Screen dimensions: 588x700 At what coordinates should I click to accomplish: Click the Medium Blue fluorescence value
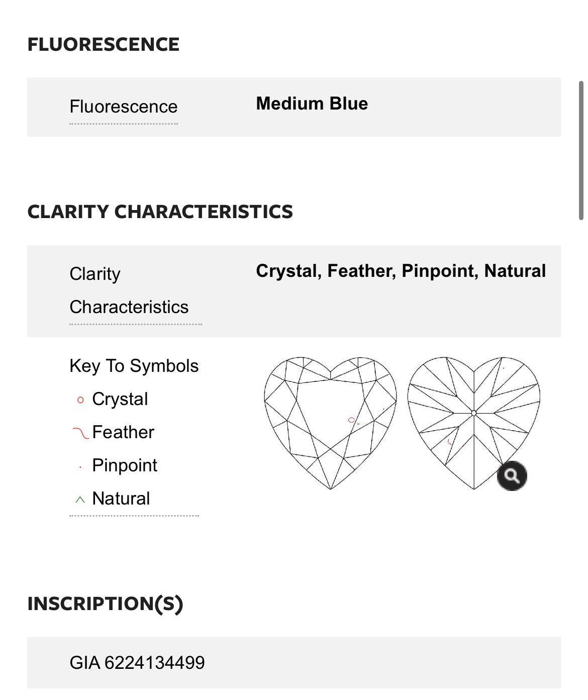coord(312,104)
